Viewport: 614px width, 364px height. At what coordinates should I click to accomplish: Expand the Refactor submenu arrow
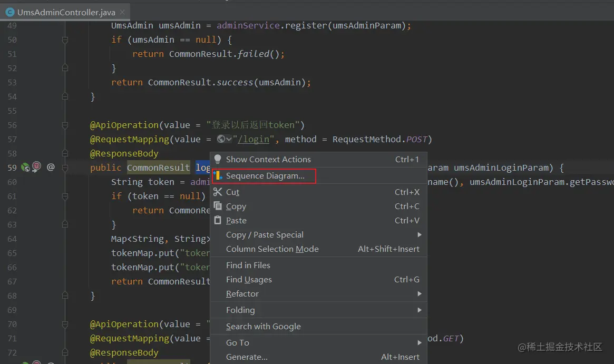(x=420, y=293)
